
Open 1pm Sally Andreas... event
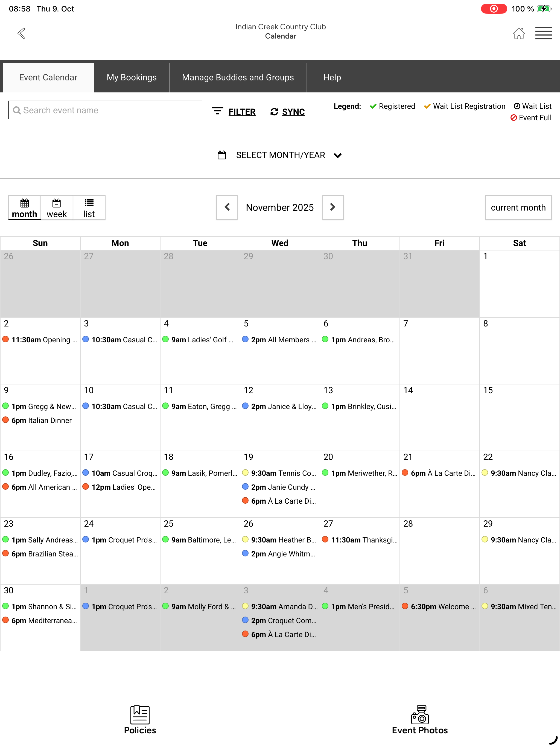click(x=40, y=540)
